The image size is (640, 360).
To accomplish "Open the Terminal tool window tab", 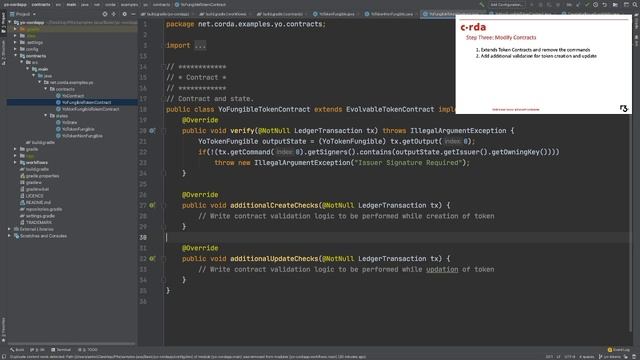I will click(61, 350).
